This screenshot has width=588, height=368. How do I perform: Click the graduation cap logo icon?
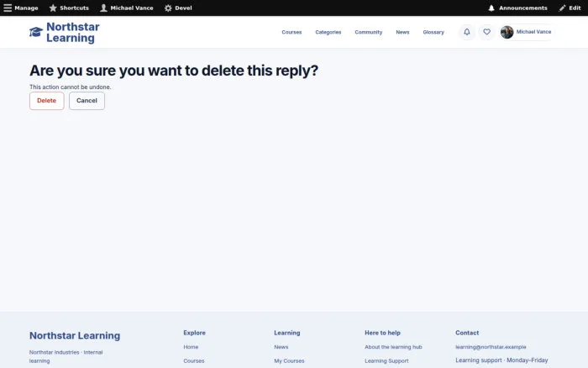[x=36, y=32]
